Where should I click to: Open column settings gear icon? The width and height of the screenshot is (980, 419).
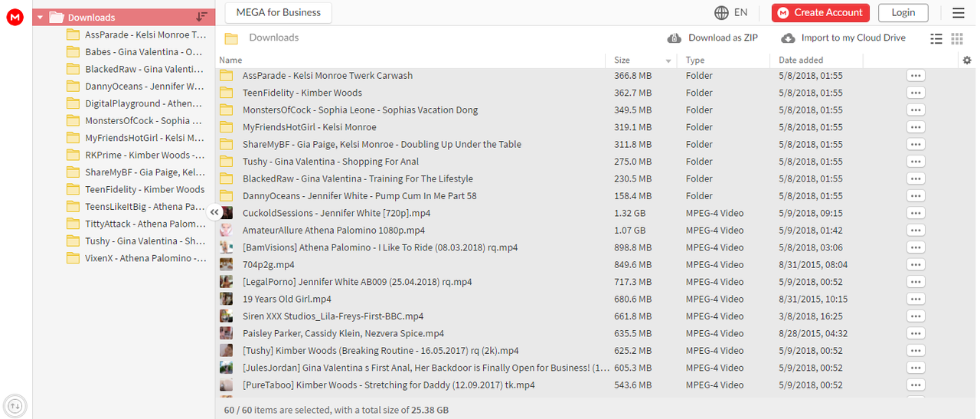(x=967, y=61)
